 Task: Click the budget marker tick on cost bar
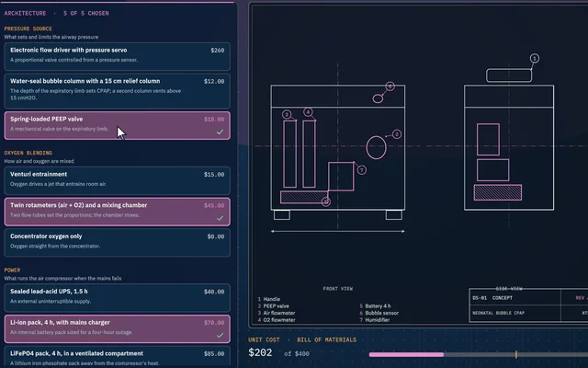[516, 354]
